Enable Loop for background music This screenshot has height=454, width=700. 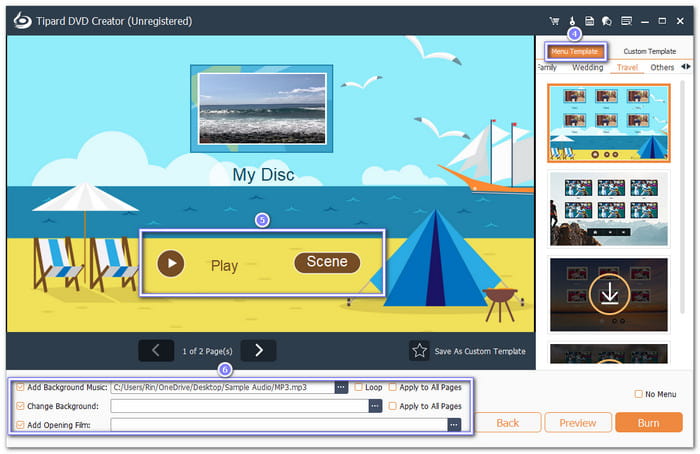358,387
